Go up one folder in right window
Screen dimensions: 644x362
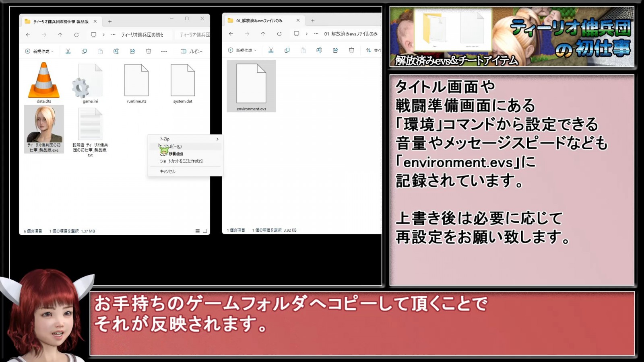(x=263, y=34)
